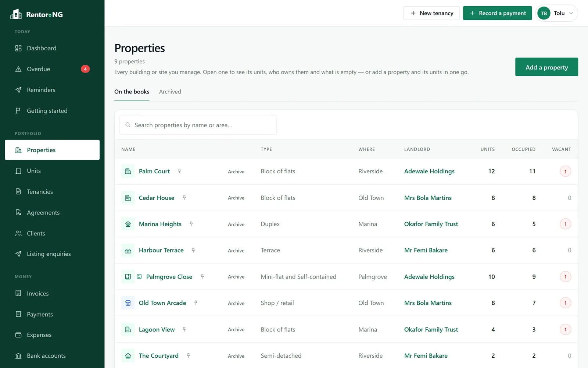Archive the Old Town Arcade property
Screen dimensions: 588x368
click(x=236, y=303)
